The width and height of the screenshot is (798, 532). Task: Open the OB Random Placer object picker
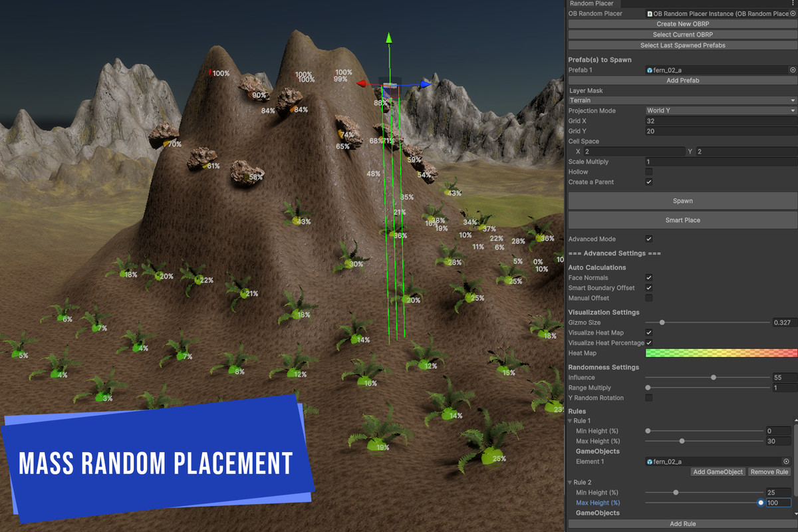click(793, 13)
